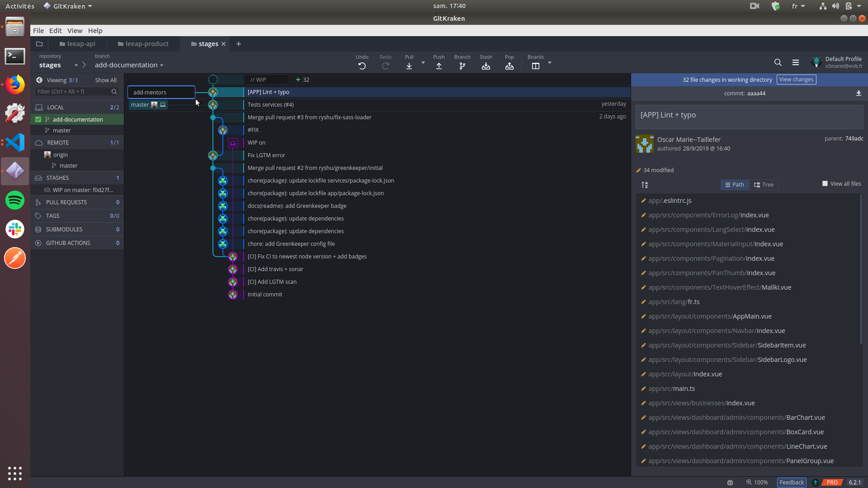
Task: Click the keyboard shortcuts icon in the status bar
Action: tap(730, 483)
